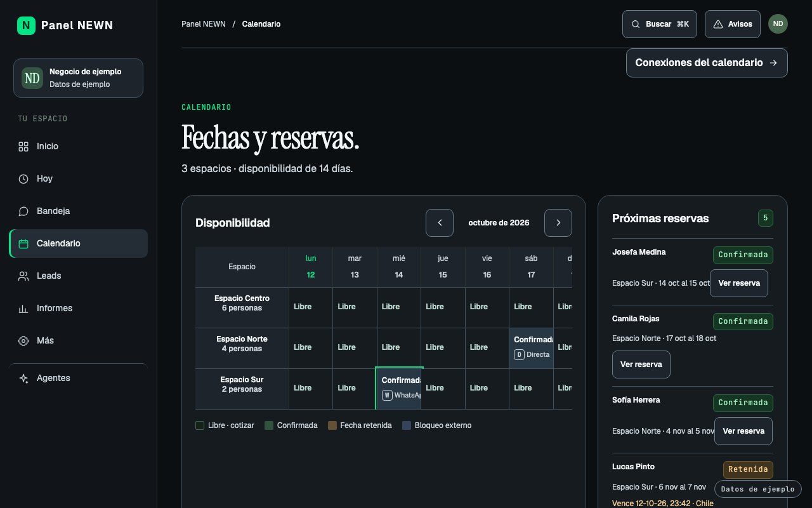
Task: Click the Bloqueo externo legend swatch
Action: click(x=407, y=425)
